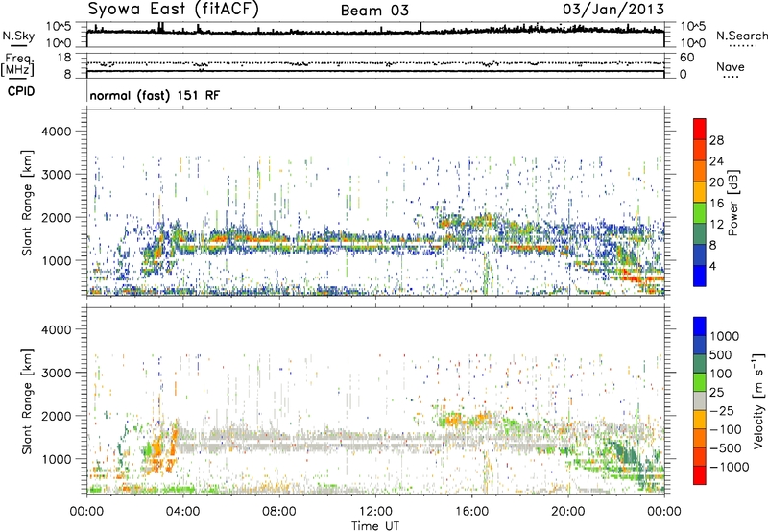The image size is (768, 532).
Task: Click the "4" power colorbar label
Action: [x=712, y=267]
